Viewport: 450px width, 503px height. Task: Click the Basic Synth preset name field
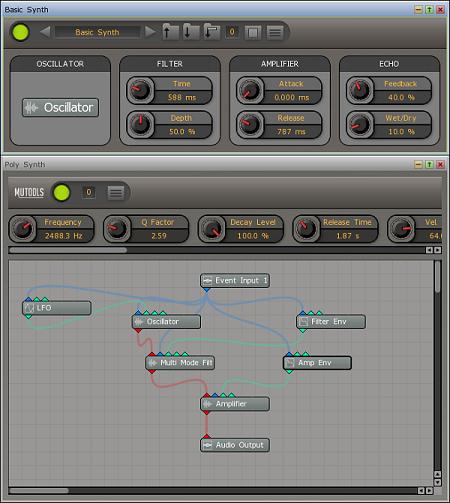(97, 32)
